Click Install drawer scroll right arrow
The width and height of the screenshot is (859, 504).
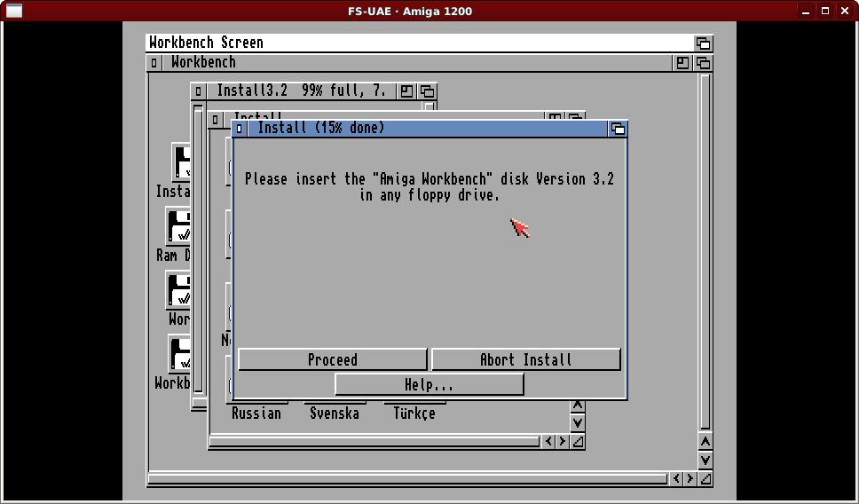pyautogui.click(x=562, y=442)
